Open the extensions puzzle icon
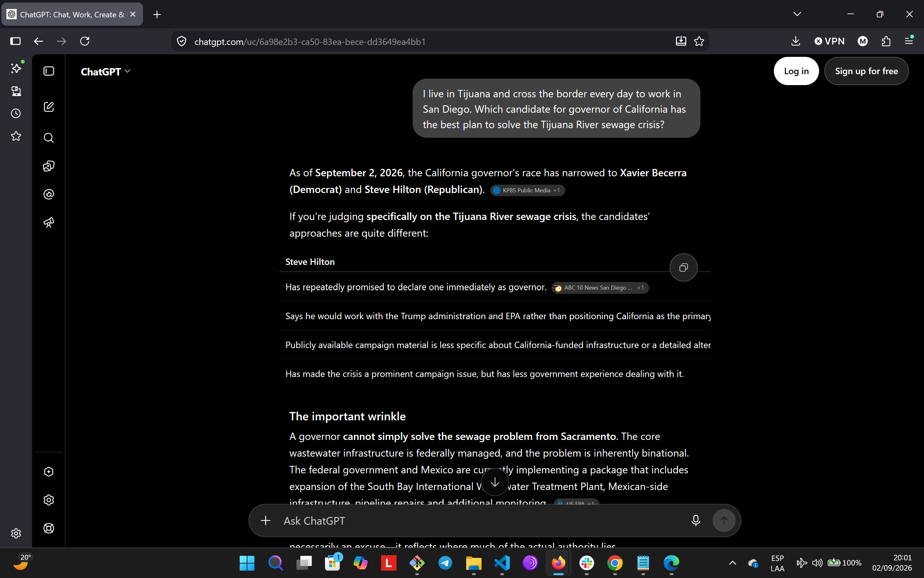Screen dimensions: 924x578 pos(886,41)
